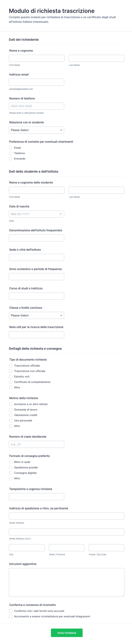Image resolution: width=132 pixels, height=644 pixels.
Task: Pick Certificato di completamento option
Action: coord(11,382)
